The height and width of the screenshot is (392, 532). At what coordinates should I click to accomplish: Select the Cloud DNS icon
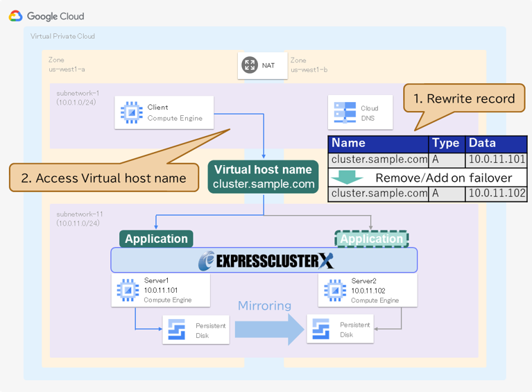coord(345,112)
